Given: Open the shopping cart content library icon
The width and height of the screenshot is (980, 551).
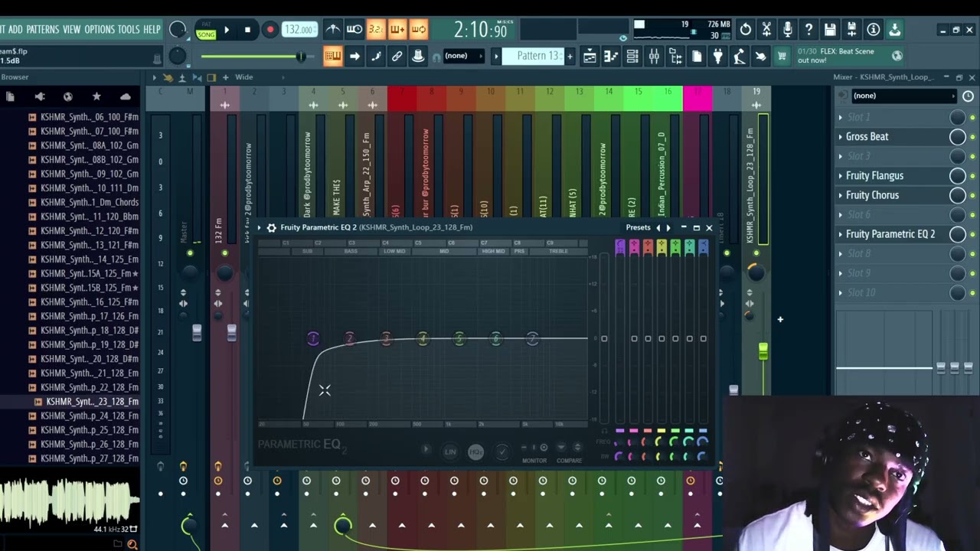Looking at the screenshot, I should point(782,56).
